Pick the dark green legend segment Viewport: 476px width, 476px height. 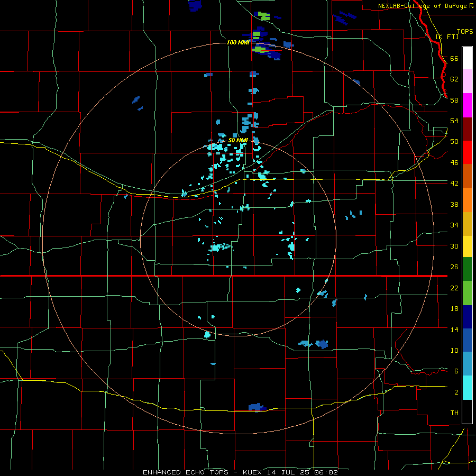coord(467,269)
